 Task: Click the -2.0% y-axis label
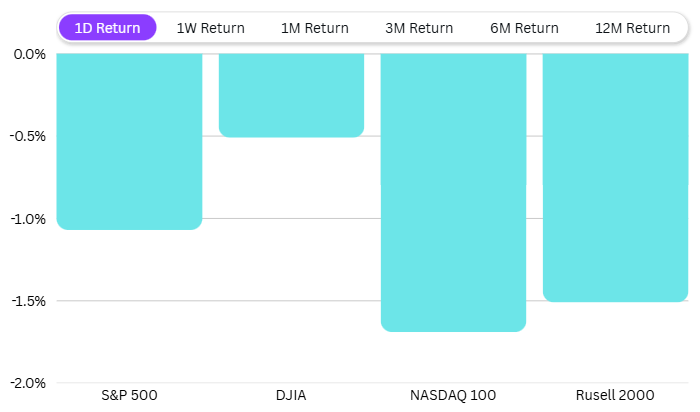[x=28, y=383]
